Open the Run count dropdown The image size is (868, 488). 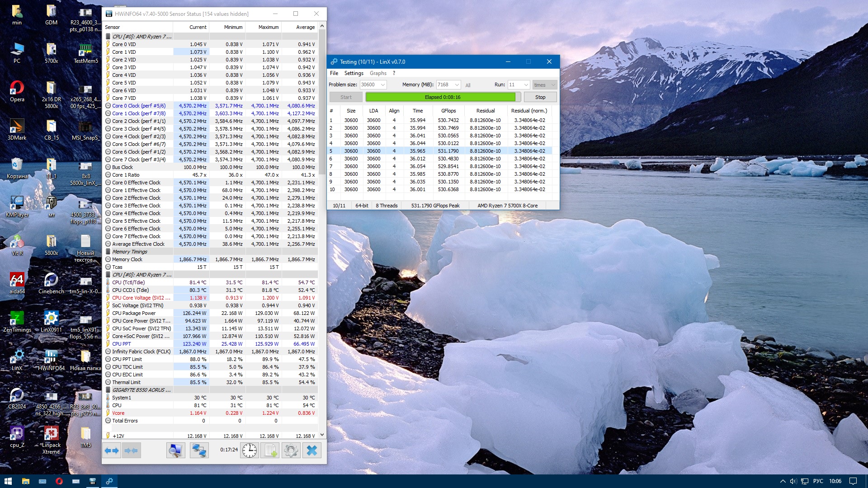pos(526,85)
